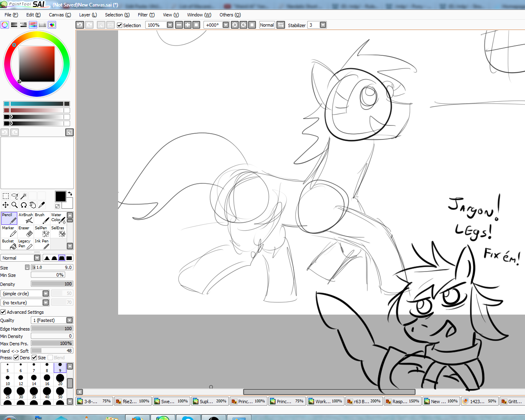Open brush size multiplier dropdown
Screen dimensions: 525x420
(27, 267)
